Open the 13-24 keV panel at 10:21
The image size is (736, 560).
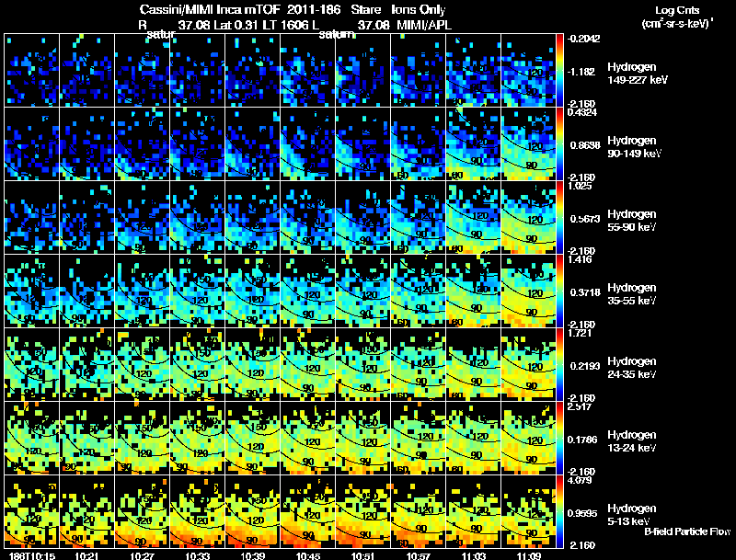tap(86, 438)
